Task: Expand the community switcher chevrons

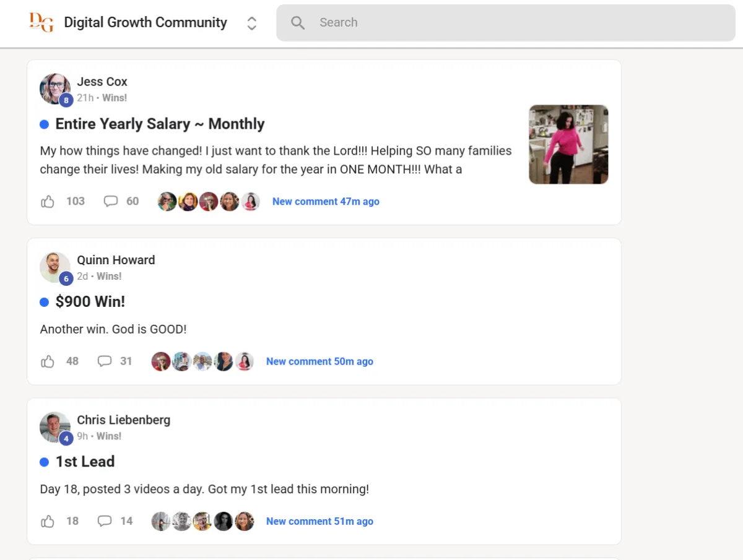Action: click(251, 24)
